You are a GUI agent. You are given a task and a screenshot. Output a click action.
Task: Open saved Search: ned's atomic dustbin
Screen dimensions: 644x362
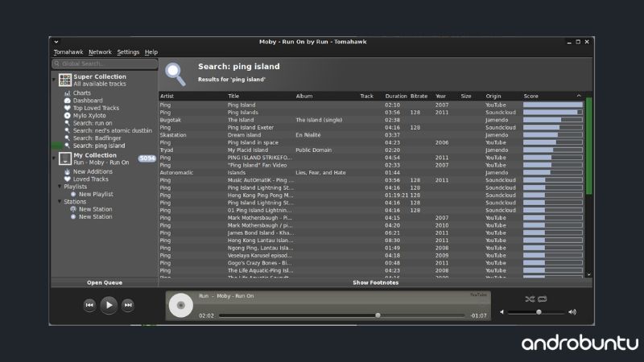pyautogui.click(x=112, y=130)
